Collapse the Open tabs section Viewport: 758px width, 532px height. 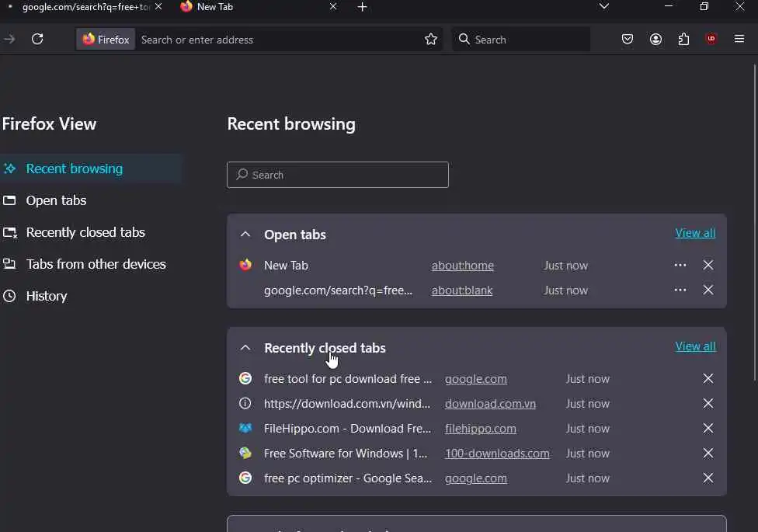(245, 234)
